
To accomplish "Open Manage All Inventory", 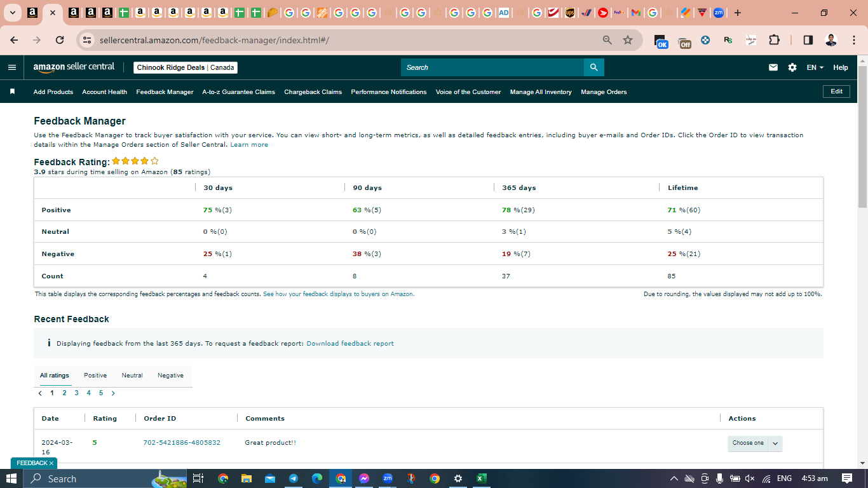I will (x=541, y=92).
